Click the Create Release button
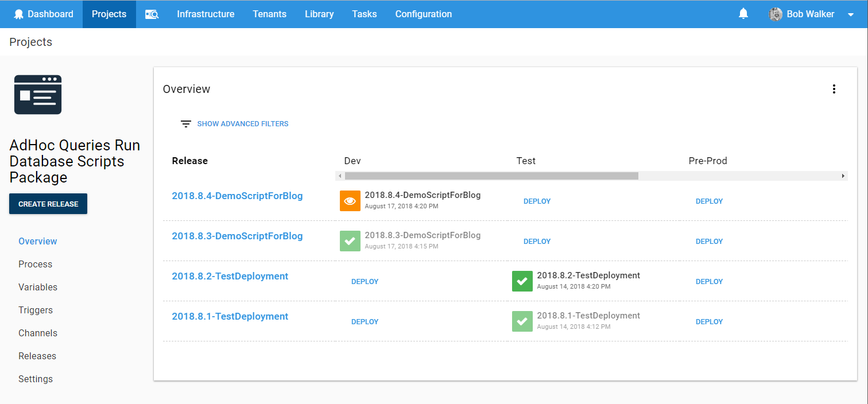This screenshot has width=868, height=404. coord(48,204)
